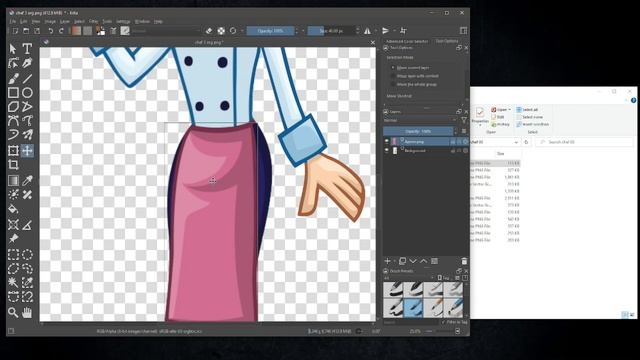Select the Multibrush tool
This screenshot has height=360, width=640.
point(27,135)
